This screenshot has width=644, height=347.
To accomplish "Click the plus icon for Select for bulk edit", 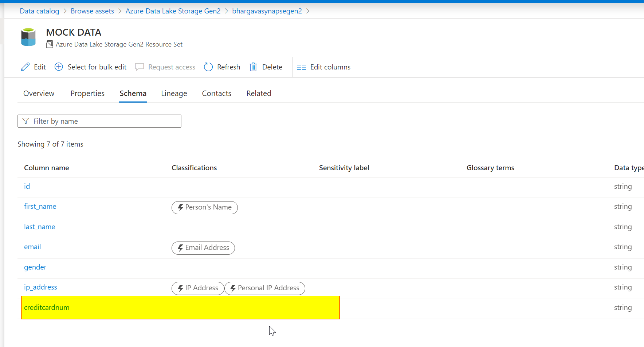I will pos(59,67).
